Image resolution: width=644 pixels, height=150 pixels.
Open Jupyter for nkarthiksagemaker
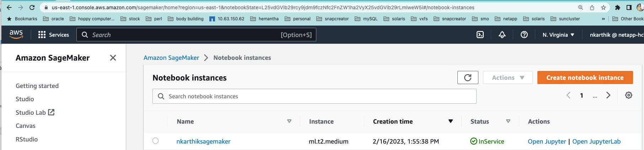547,141
